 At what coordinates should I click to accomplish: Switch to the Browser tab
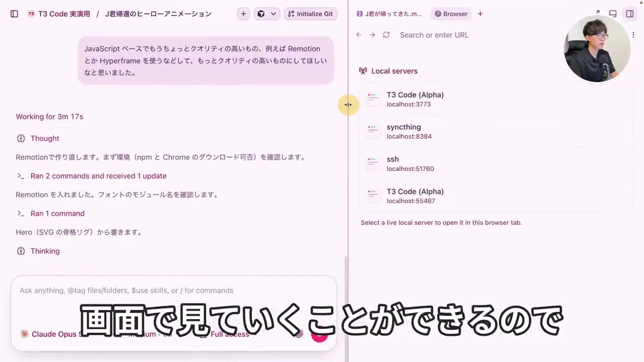(x=451, y=14)
